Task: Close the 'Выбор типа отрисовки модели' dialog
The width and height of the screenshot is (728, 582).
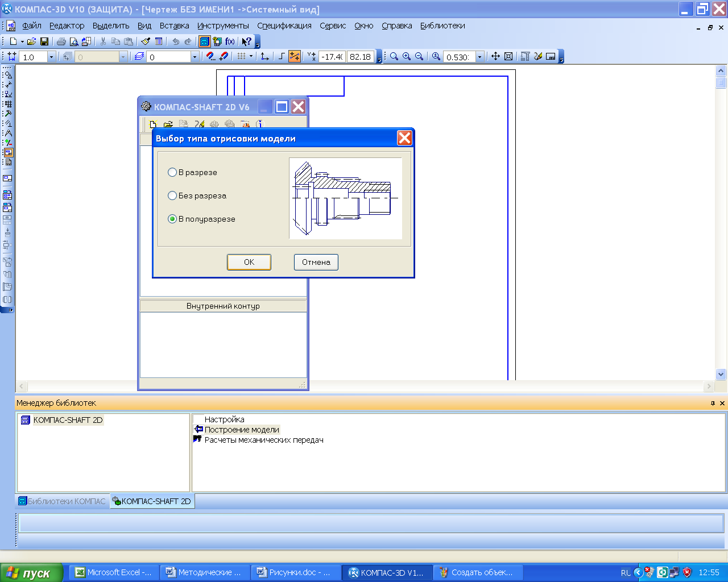Action: [x=404, y=138]
